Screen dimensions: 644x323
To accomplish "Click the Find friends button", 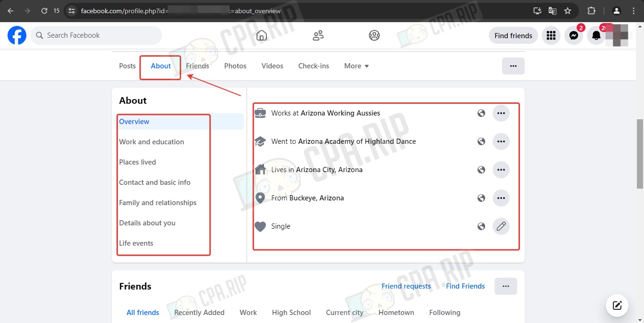I will tap(513, 35).
